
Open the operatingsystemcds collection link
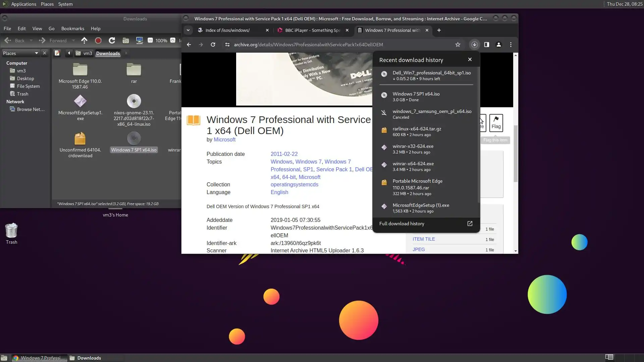coord(294,185)
